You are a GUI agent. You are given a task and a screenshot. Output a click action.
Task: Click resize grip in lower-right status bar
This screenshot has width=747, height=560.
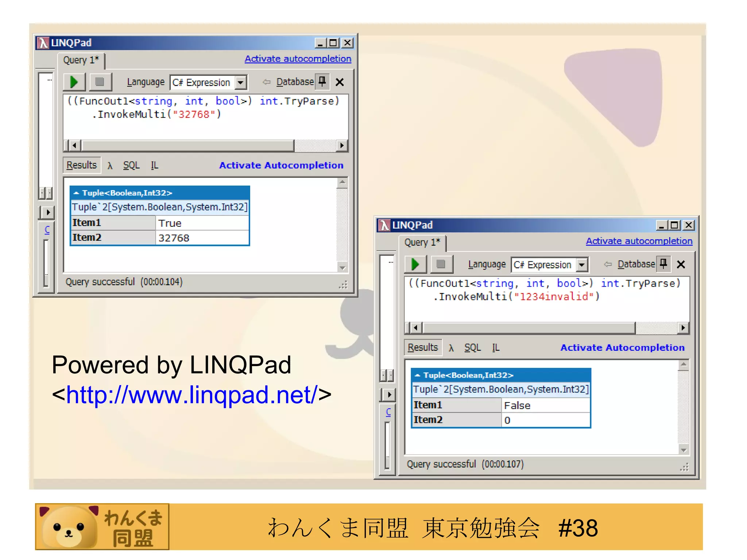[684, 467]
